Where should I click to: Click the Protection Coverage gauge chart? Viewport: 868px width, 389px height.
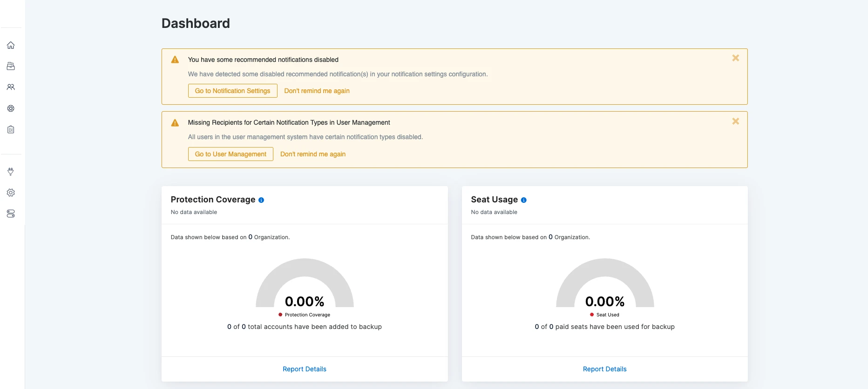pyautogui.click(x=305, y=283)
